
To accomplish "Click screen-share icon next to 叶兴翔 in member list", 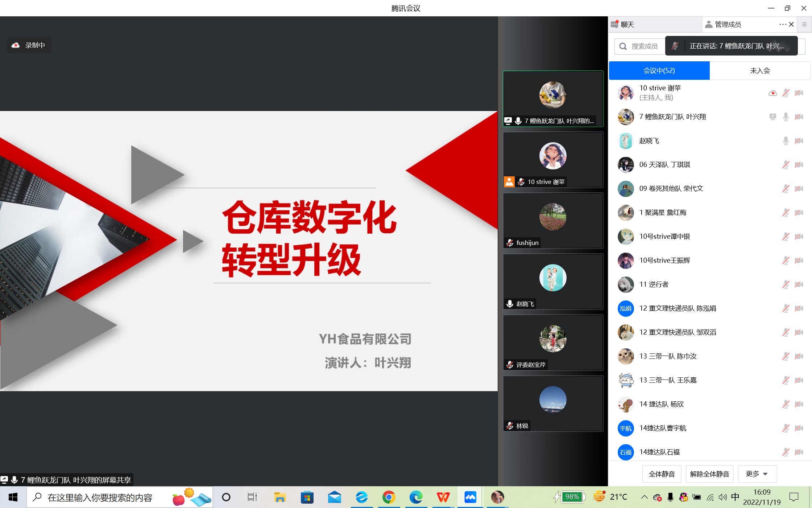I will [772, 117].
